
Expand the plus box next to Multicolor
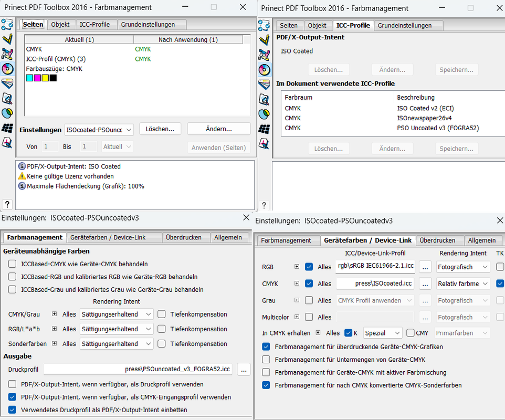[297, 317]
